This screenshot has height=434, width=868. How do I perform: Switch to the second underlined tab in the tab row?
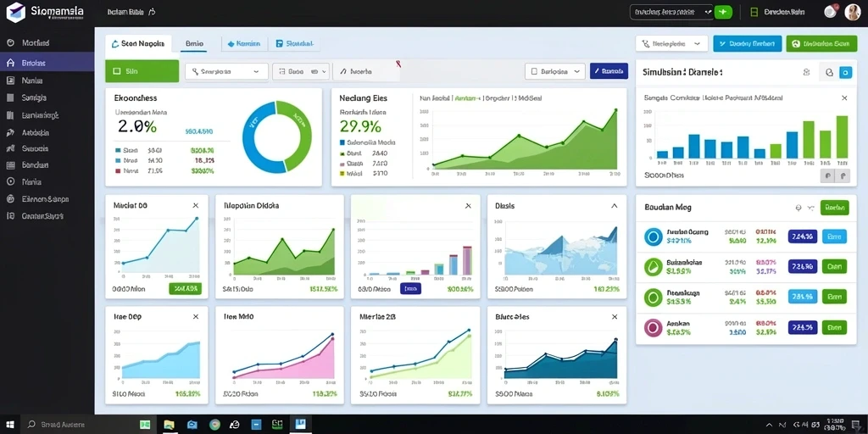(194, 43)
